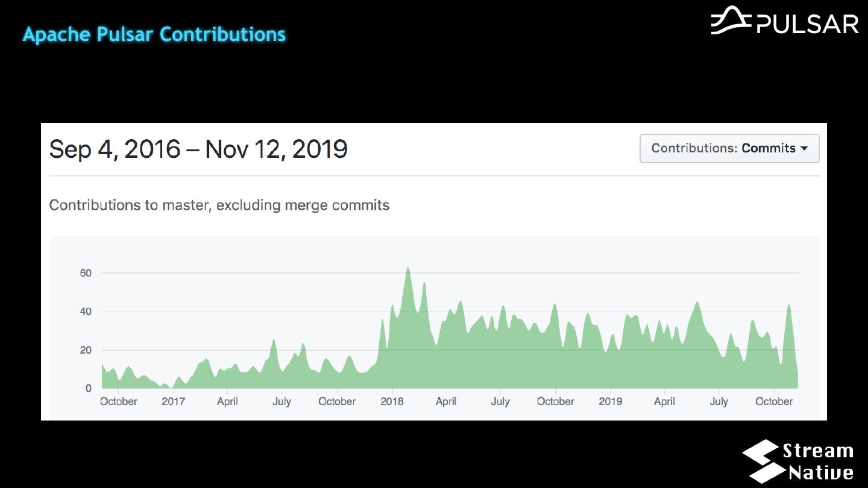Image resolution: width=868 pixels, height=488 pixels.
Task: Click the 2017 label on the chart axis
Action: pyautogui.click(x=173, y=401)
